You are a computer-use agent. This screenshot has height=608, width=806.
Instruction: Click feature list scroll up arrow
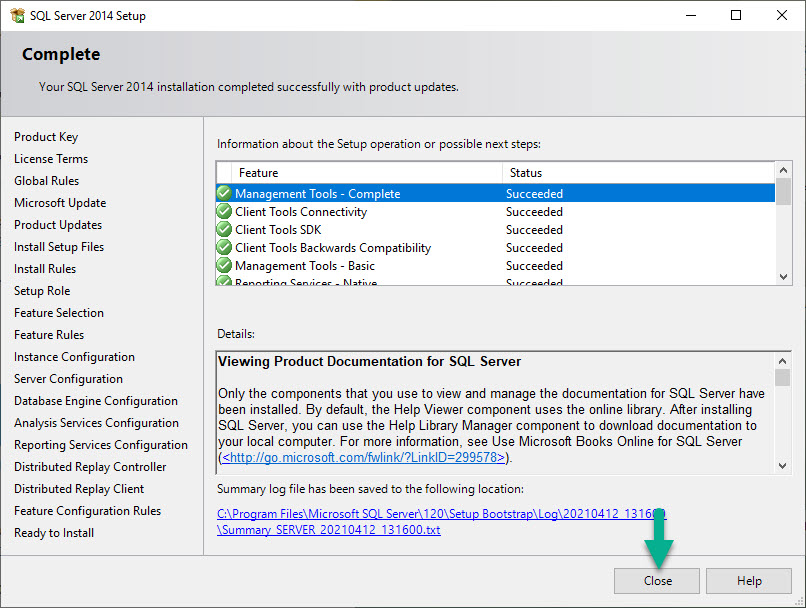[x=783, y=170]
